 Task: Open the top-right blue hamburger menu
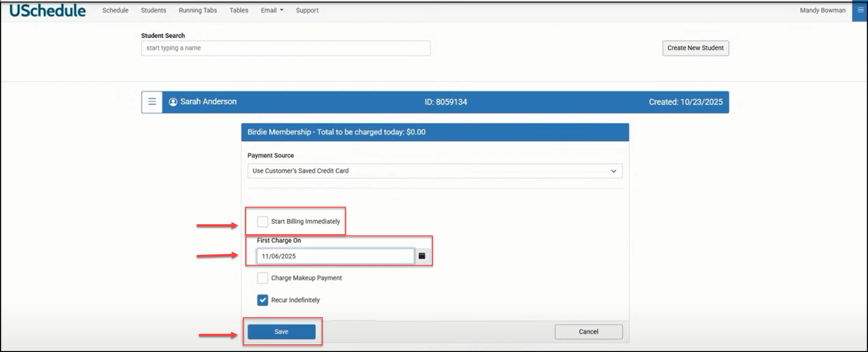[x=860, y=11]
